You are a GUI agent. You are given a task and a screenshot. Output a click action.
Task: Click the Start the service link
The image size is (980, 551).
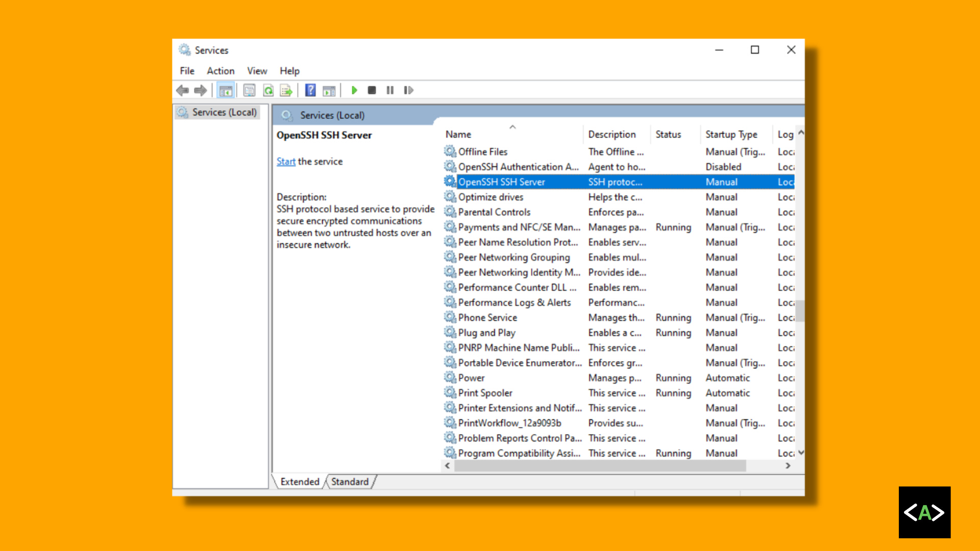coord(286,161)
